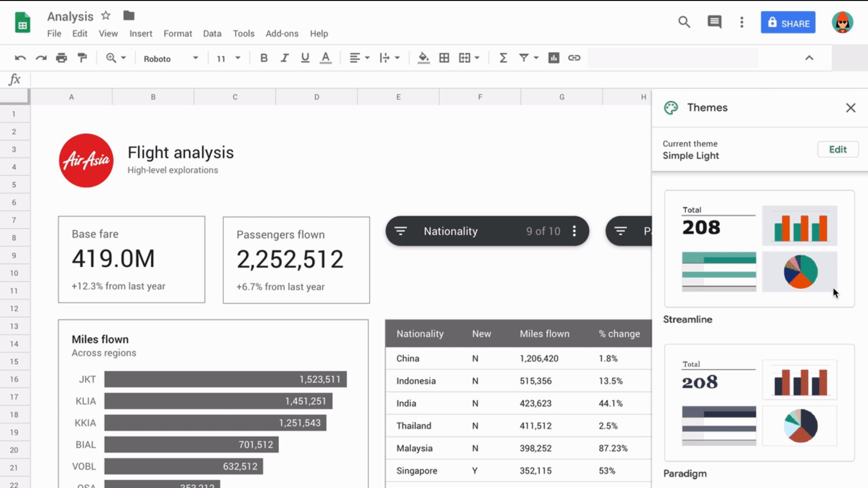Star the Analysis document

[106, 16]
